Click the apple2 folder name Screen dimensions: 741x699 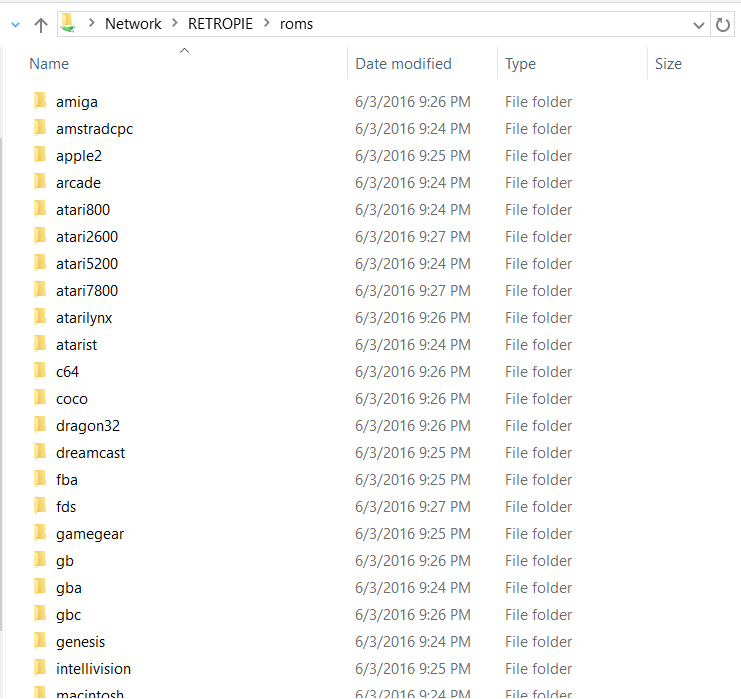79,156
